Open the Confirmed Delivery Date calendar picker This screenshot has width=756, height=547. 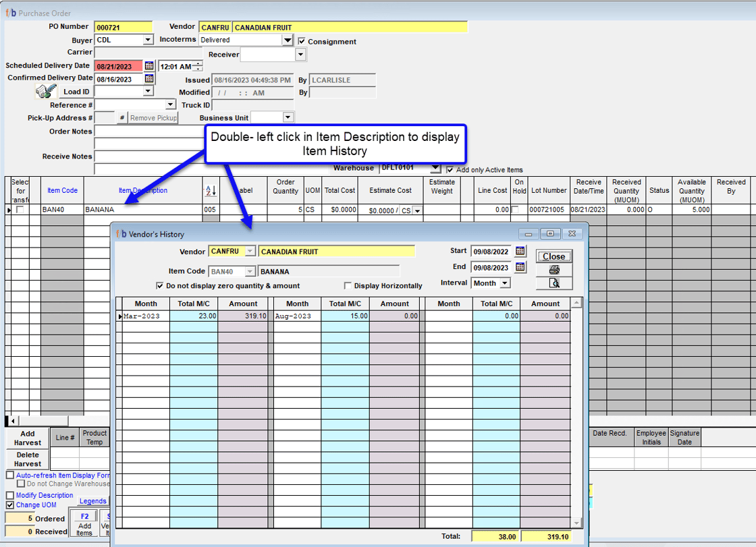(149, 79)
